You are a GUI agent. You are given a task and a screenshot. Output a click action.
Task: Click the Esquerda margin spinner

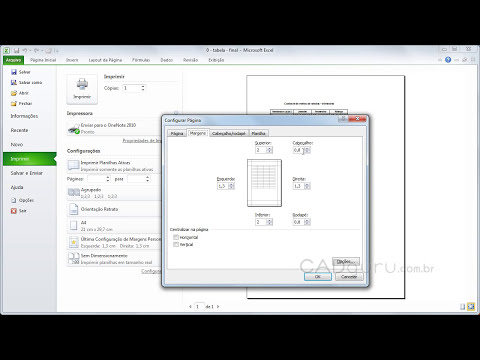(x=232, y=186)
